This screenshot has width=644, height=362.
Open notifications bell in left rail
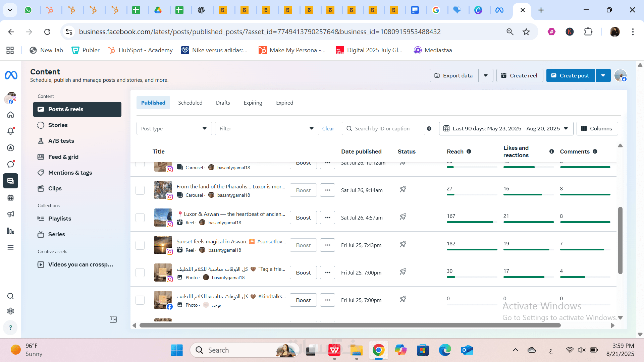pyautogui.click(x=11, y=131)
